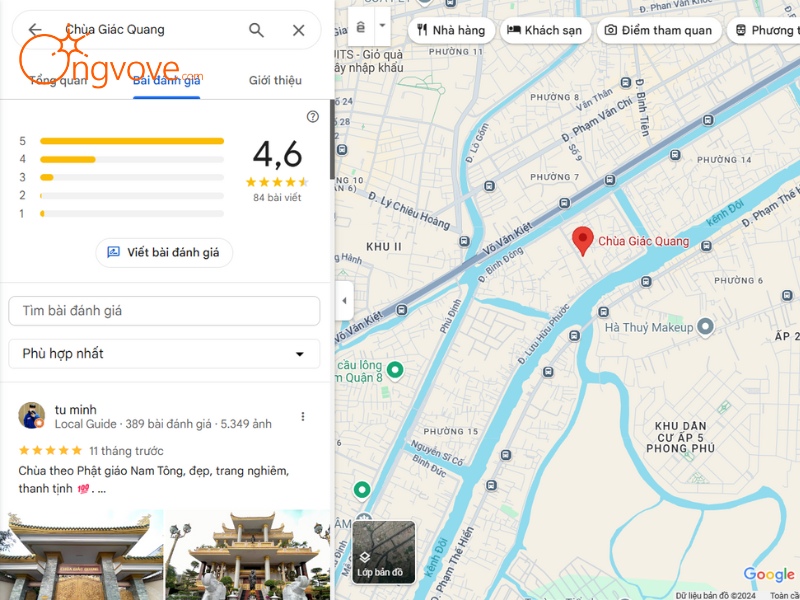Click the bus stop icon near Đ. Lò Gốm
Screen dimensions: 800x600
tap(489, 186)
